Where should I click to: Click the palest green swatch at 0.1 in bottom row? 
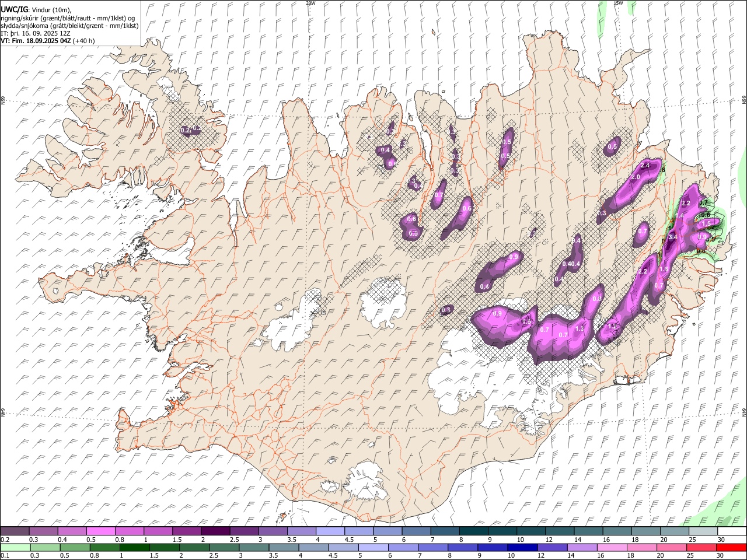(16, 548)
